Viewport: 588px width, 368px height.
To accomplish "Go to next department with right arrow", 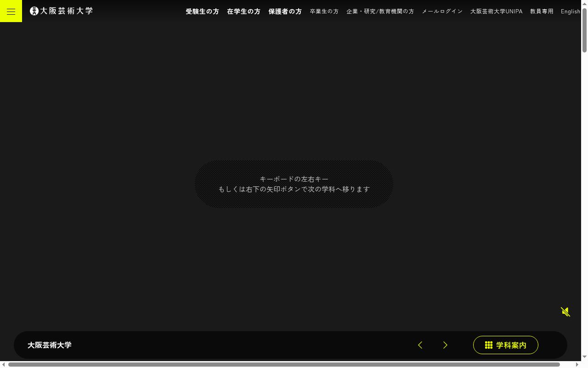I will [x=445, y=345].
